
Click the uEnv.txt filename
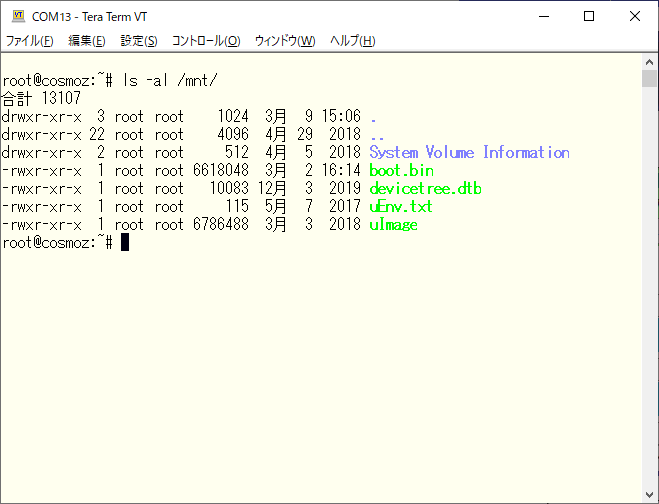[x=401, y=206]
